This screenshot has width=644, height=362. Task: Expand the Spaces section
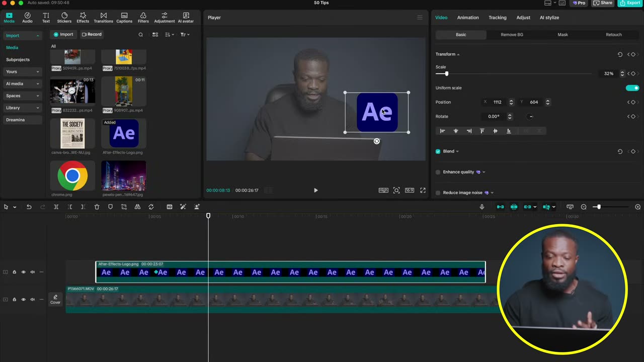[x=37, y=96]
